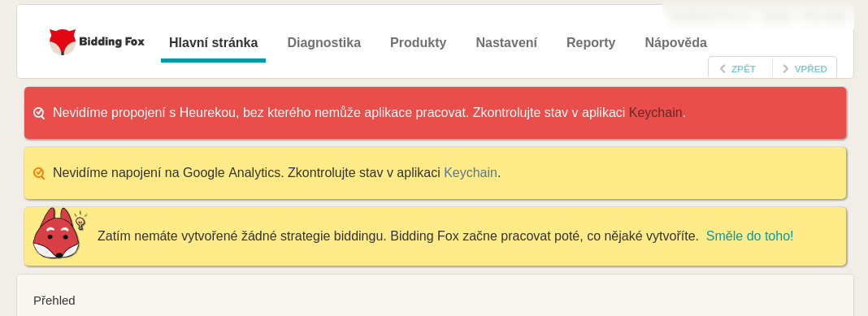Select the Reporty tab
This screenshot has width=868, height=316.
pos(591,42)
